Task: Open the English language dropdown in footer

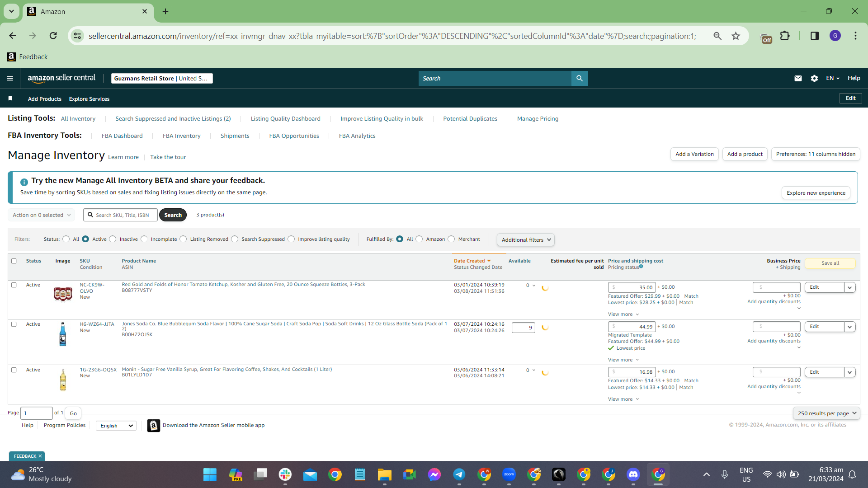Action: pyautogui.click(x=116, y=426)
